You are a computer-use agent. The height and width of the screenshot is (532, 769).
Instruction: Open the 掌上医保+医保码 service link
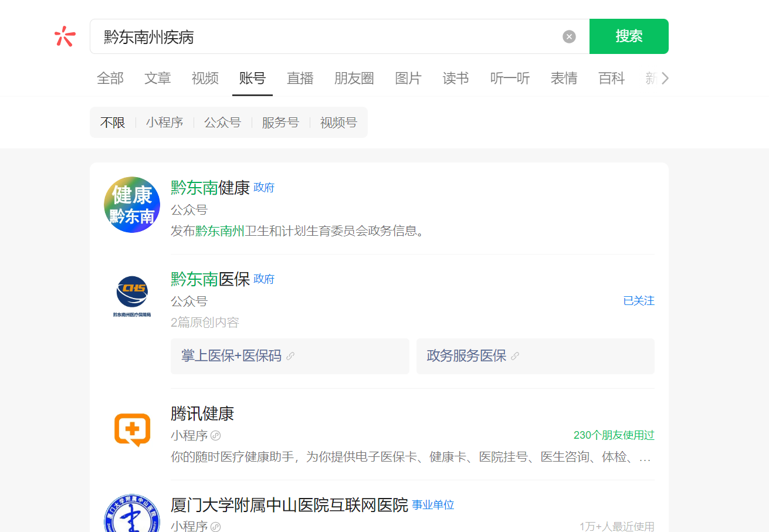click(x=290, y=356)
